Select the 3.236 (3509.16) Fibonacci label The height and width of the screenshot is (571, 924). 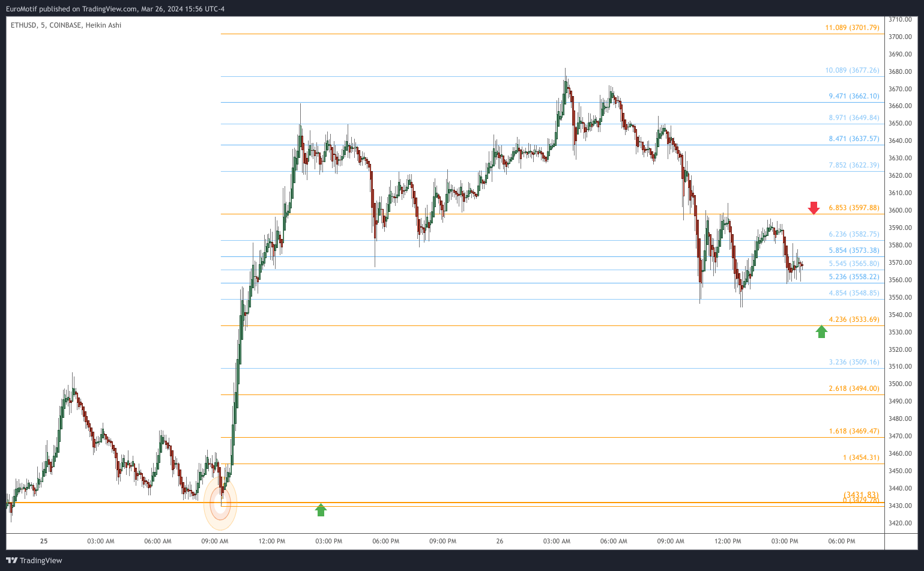(854, 362)
